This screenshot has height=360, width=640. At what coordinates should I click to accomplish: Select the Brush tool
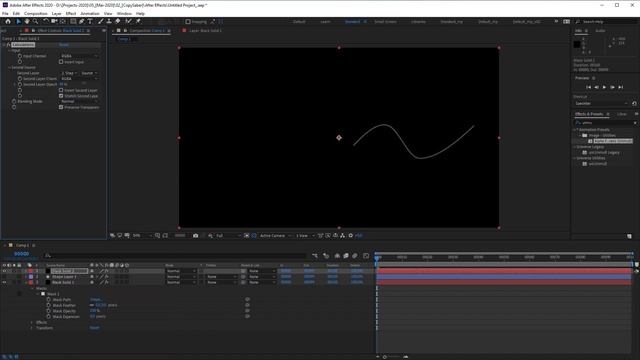click(101, 22)
